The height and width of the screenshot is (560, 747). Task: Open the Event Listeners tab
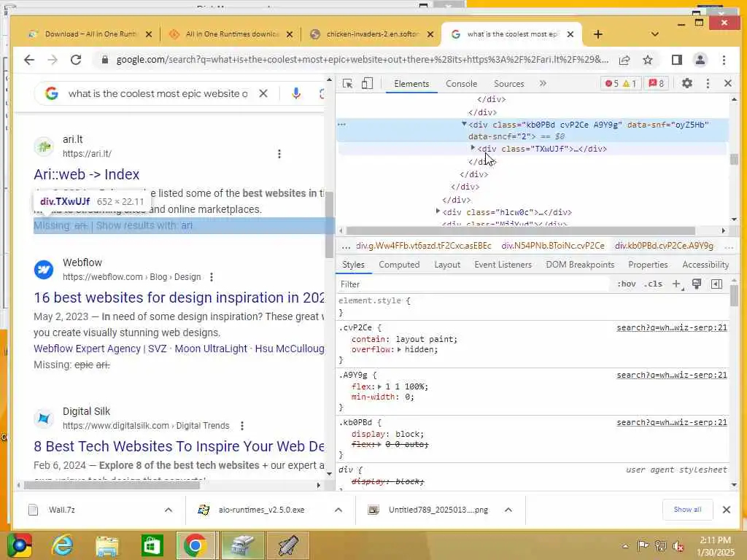(x=503, y=264)
